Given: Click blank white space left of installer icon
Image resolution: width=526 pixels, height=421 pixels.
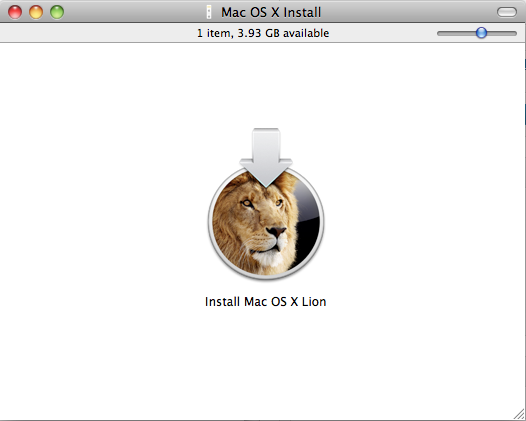Looking at the screenshot, I should click(x=101, y=208).
